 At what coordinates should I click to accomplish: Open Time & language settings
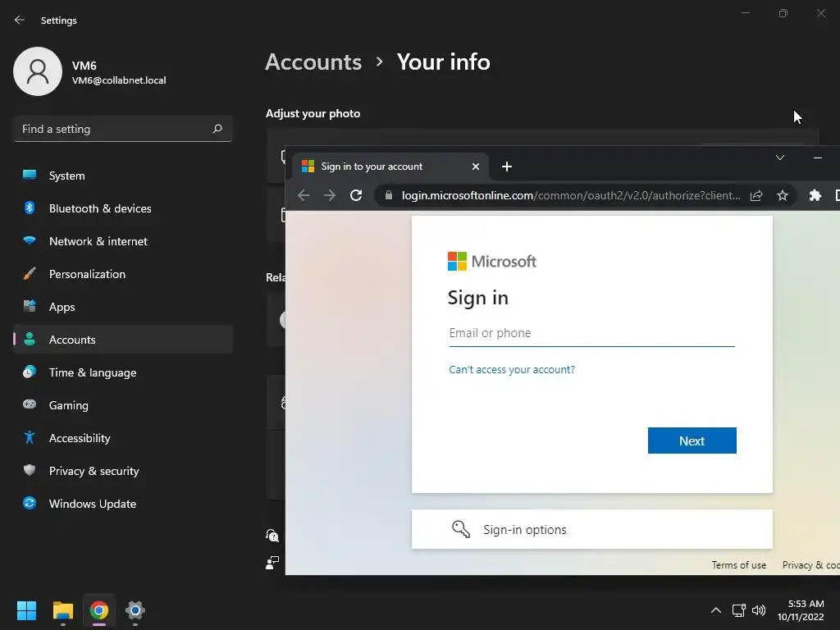point(123,372)
